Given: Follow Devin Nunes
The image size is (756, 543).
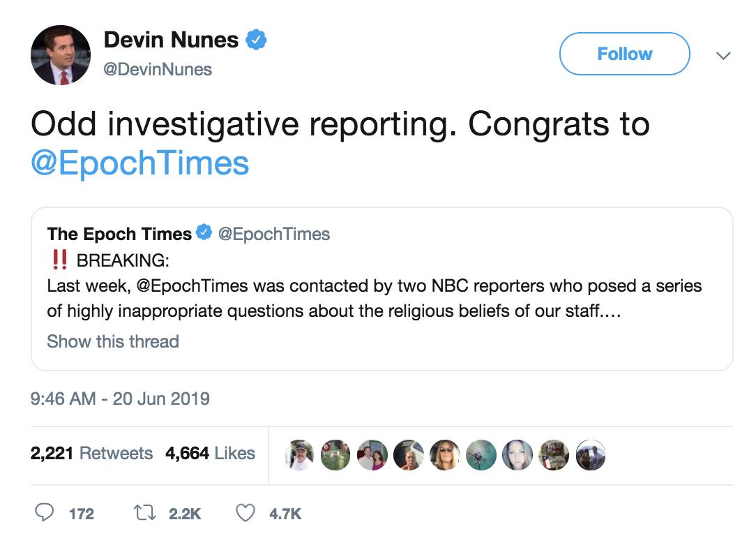Looking at the screenshot, I should coord(624,54).
